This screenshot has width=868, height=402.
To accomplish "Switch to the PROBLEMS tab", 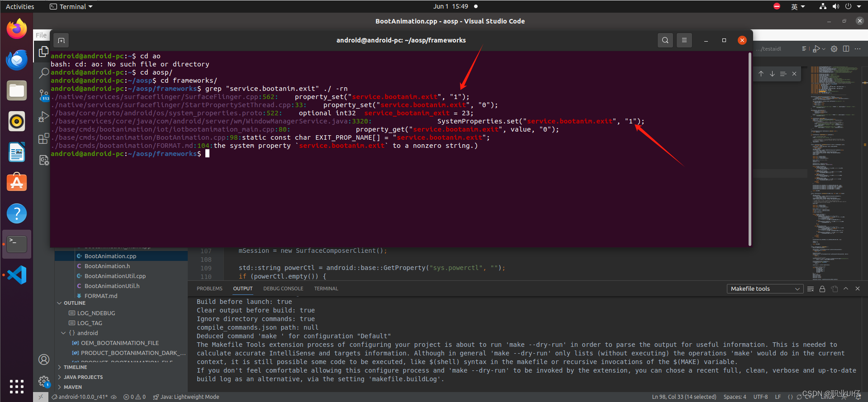I will click(x=209, y=288).
